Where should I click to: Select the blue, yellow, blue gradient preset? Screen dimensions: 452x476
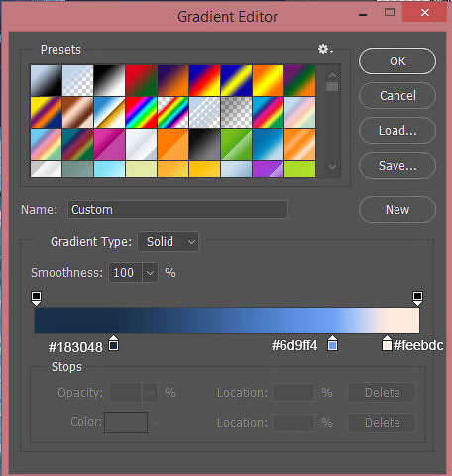[236, 80]
